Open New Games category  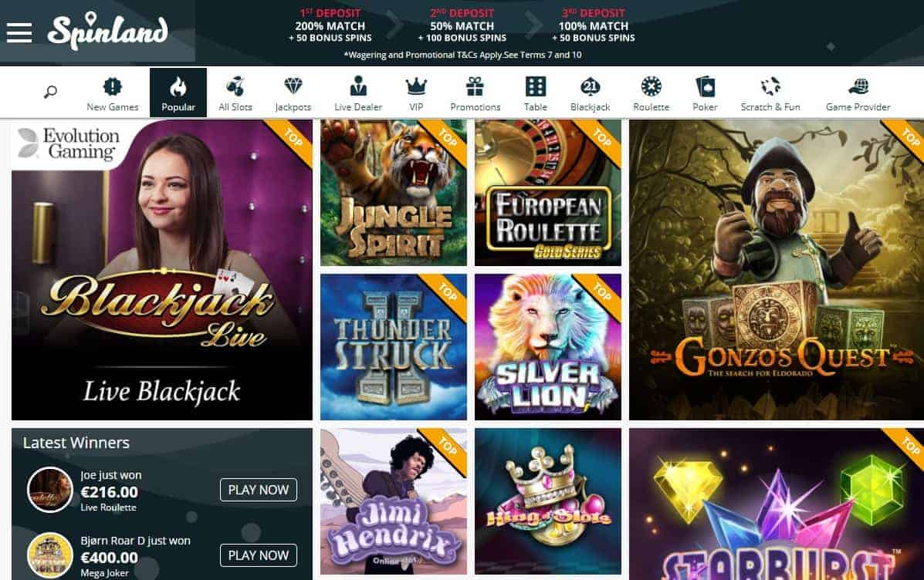113,93
